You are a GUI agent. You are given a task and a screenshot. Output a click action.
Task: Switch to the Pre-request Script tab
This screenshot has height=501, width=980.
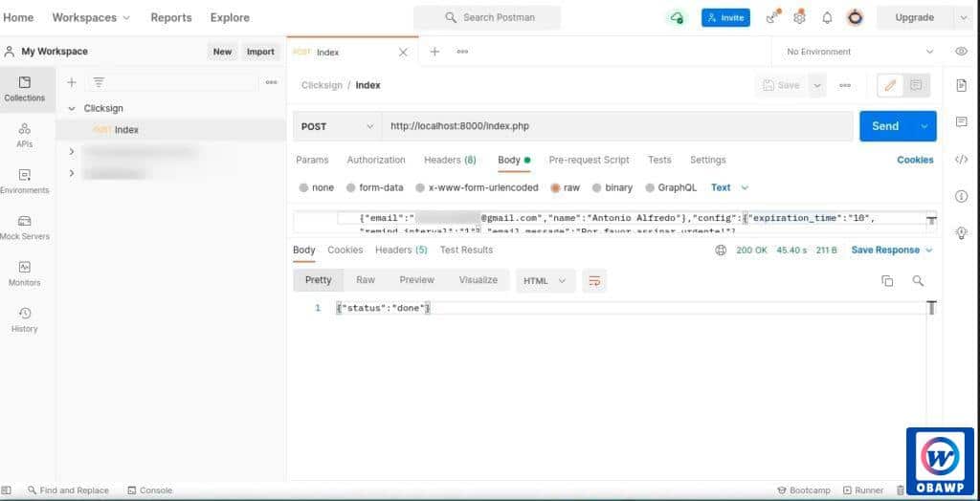pyautogui.click(x=589, y=160)
